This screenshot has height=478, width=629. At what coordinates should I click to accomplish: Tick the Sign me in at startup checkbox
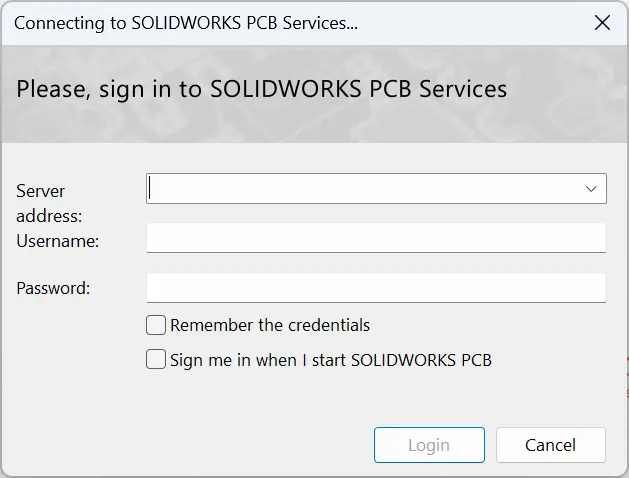[156, 359]
